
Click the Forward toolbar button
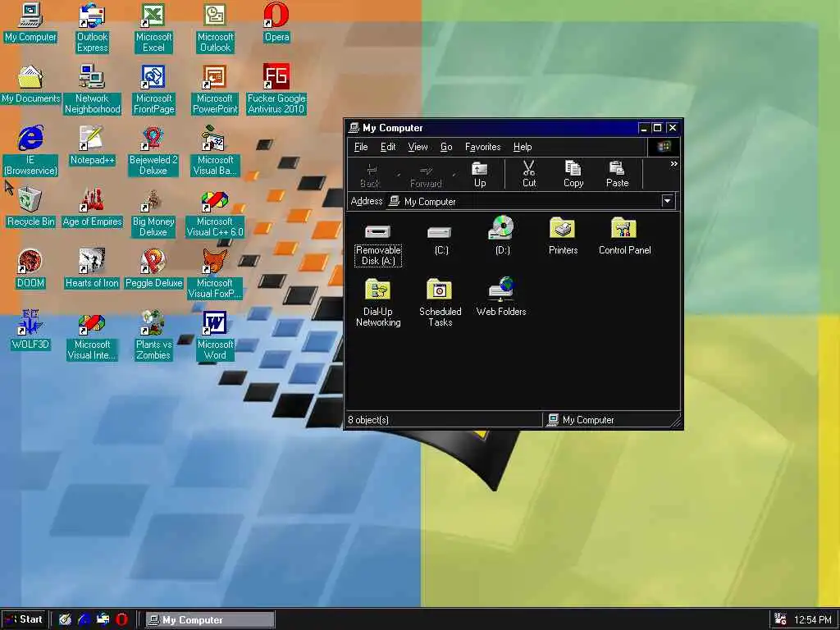(x=426, y=175)
